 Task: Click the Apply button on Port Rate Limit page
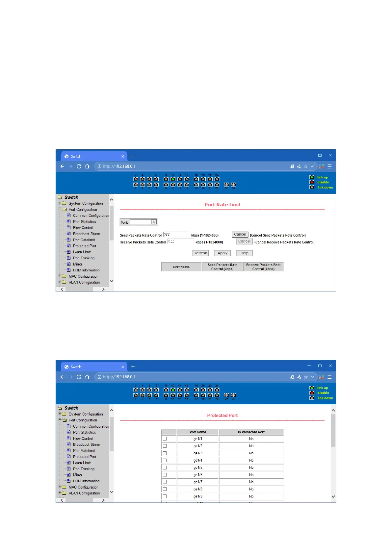pos(222,253)
